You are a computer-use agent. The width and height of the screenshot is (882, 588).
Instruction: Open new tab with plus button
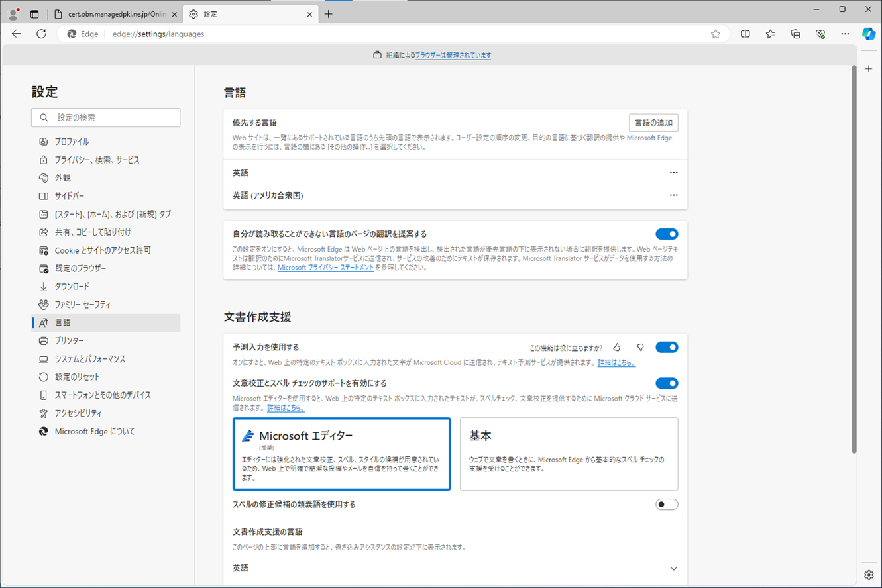(x=329, y=14)
